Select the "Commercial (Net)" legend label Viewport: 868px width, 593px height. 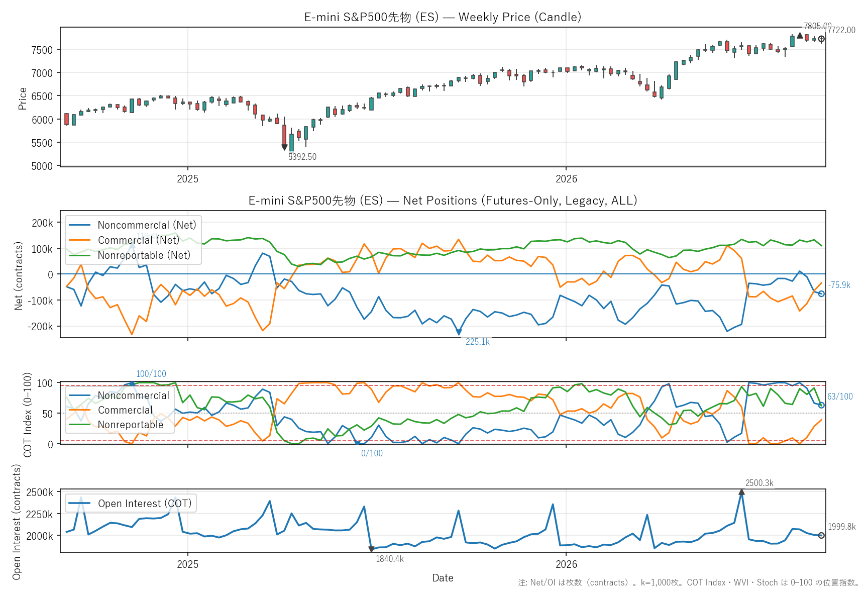click(139, 240)
